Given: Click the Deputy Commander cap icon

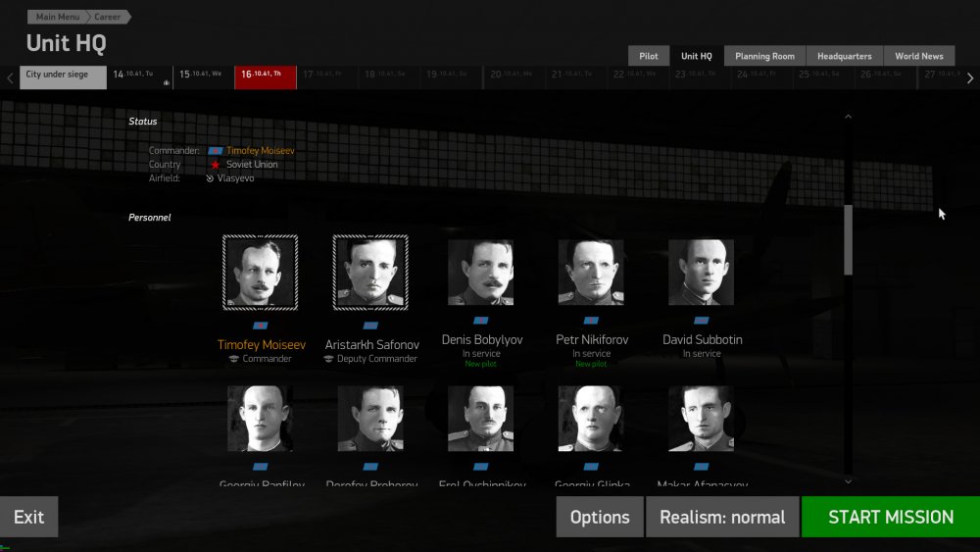Looking at the screenshot, I should [329, 359].
